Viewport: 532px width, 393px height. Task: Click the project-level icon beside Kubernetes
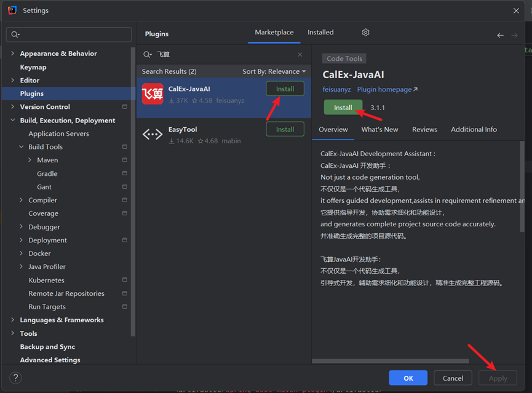tap(124, 280)
